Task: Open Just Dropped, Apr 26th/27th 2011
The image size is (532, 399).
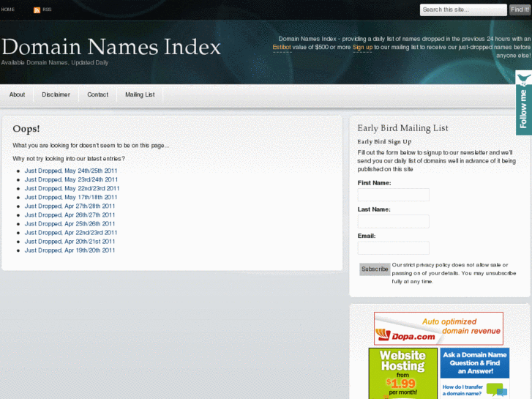Action: (70, 215)
